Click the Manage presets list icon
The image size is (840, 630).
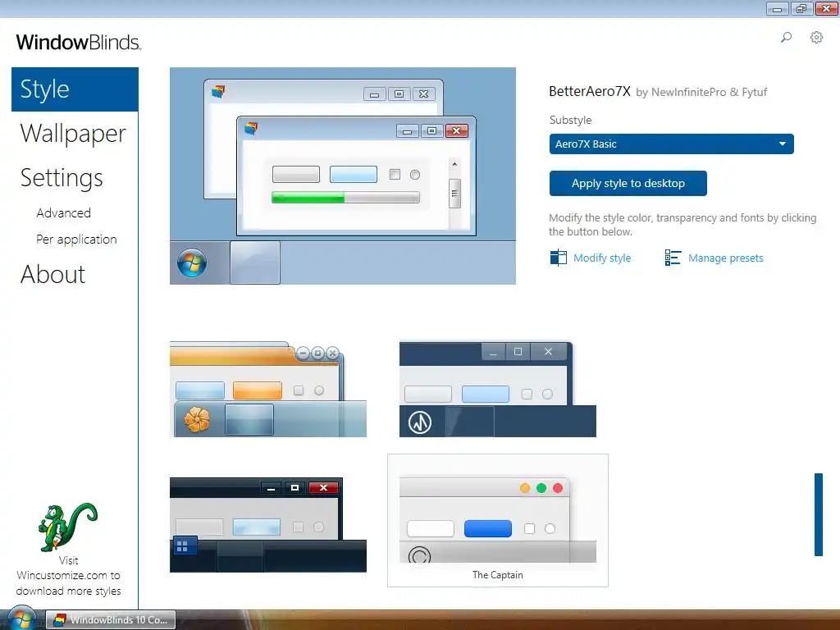pyautogui.click(x=673, y=258)
